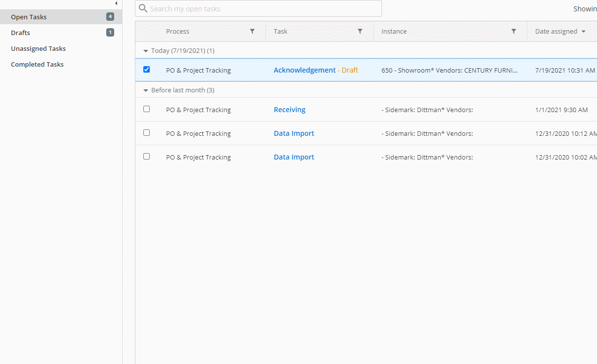Open the Instance column filter
This screenshot has width=597, height=364.
pyautogui.click(x=513, y=31)
